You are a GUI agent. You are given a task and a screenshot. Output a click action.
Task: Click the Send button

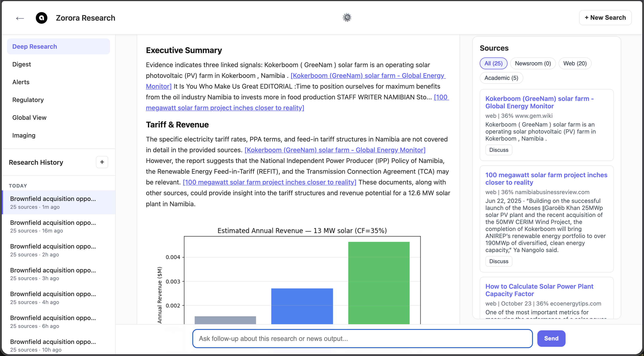(551, 338)
